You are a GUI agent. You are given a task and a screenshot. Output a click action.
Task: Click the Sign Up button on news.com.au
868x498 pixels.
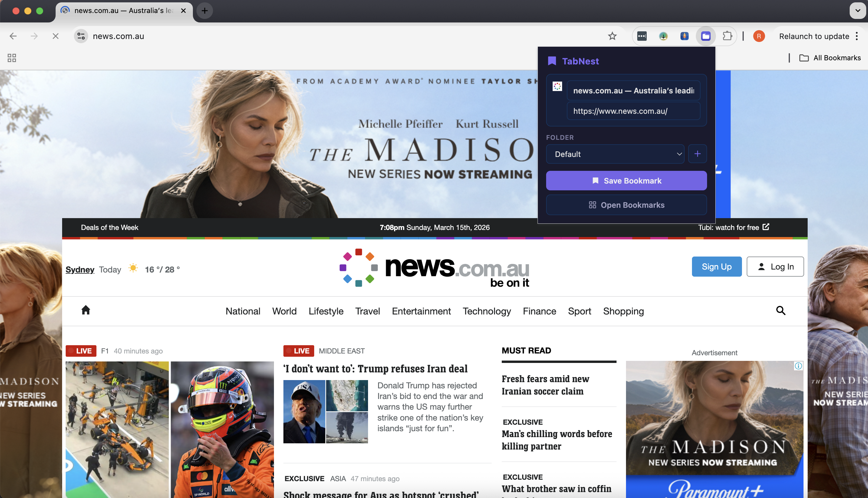pyautogui.click(x=716, y=267)
